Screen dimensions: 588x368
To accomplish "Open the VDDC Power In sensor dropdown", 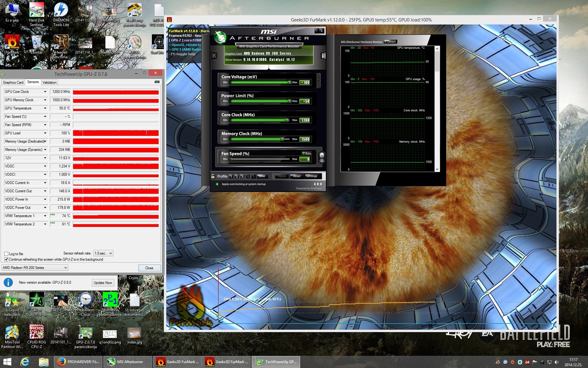I will click(45, 199).
